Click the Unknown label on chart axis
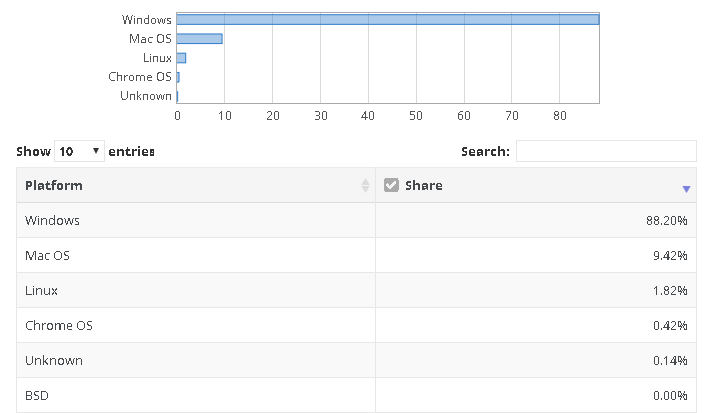The height and width of the screenshot is (413, 712). click(146, 96)
